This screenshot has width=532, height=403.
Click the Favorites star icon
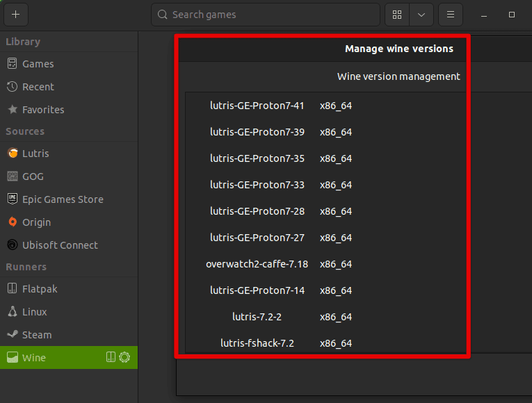click(x=13, y=109)
